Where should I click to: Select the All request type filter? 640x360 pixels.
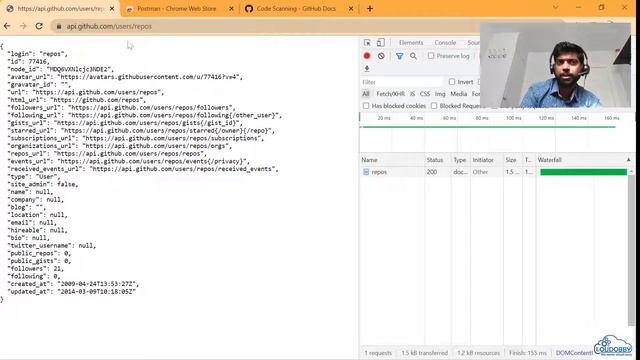click(x=366, y=94)
